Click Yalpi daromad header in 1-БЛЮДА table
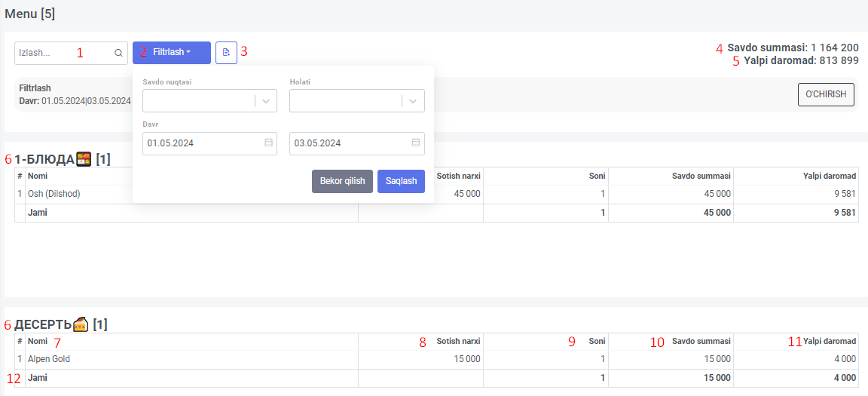The width and height of the screenshot is (868, 396). (x=830, y=176)
